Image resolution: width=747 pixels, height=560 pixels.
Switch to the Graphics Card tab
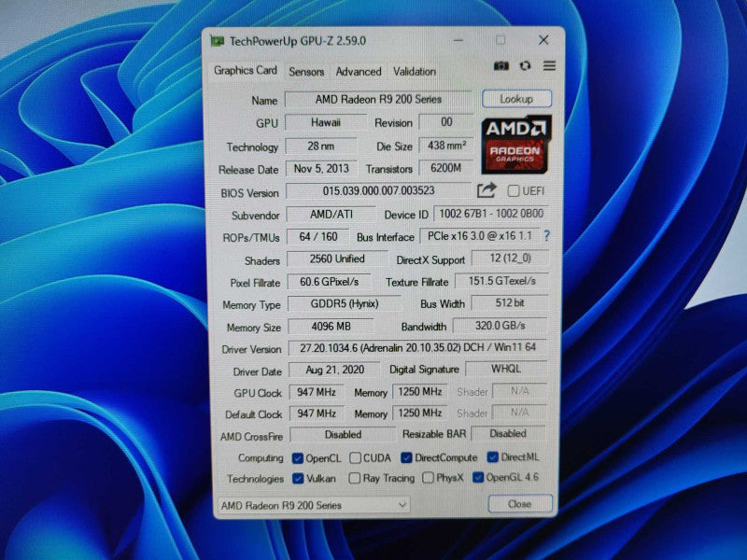click(x=246, y=71)
